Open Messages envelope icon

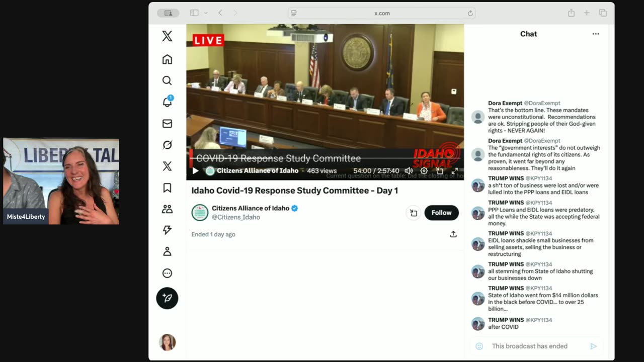coord(167,124)
